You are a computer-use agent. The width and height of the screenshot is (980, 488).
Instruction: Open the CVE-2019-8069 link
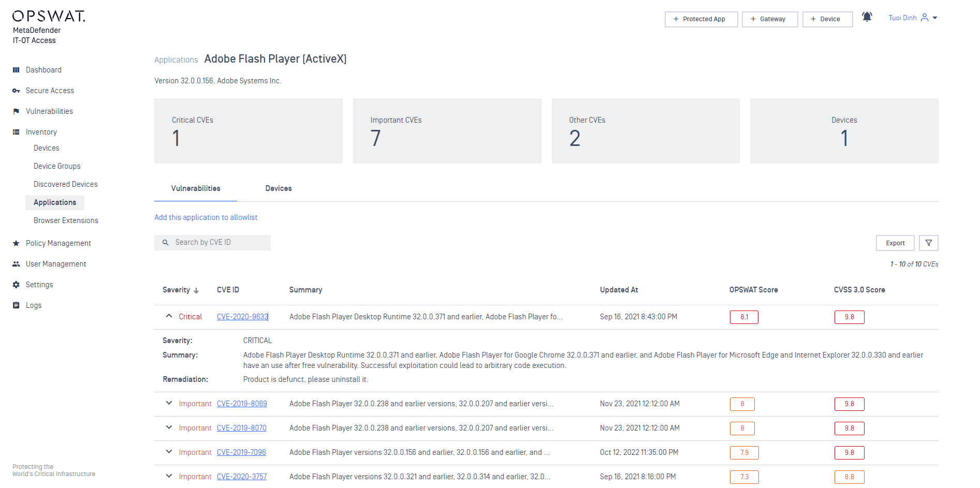242,404
